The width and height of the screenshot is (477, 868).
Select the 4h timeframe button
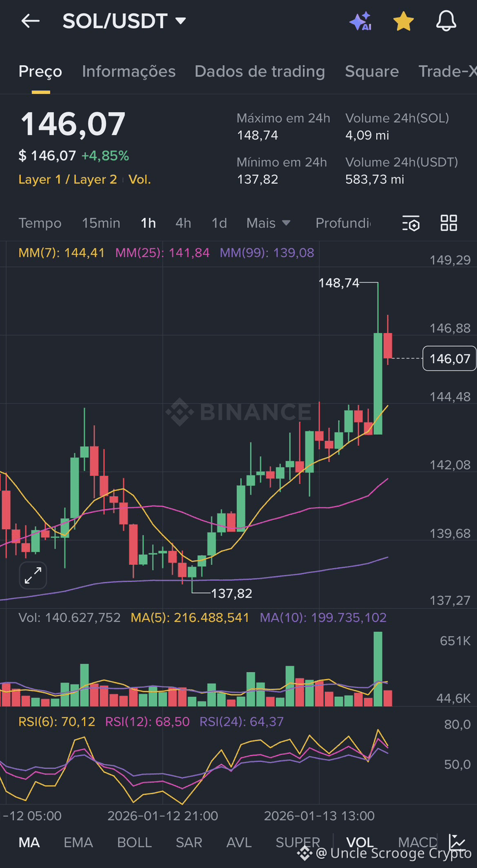pos(183,223)
